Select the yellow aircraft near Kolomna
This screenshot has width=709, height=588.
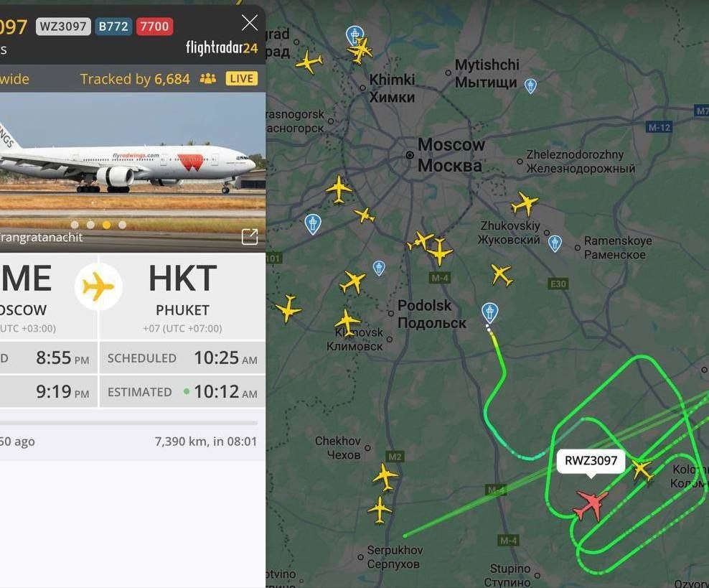pyautogui.click(x=642, y=470)
